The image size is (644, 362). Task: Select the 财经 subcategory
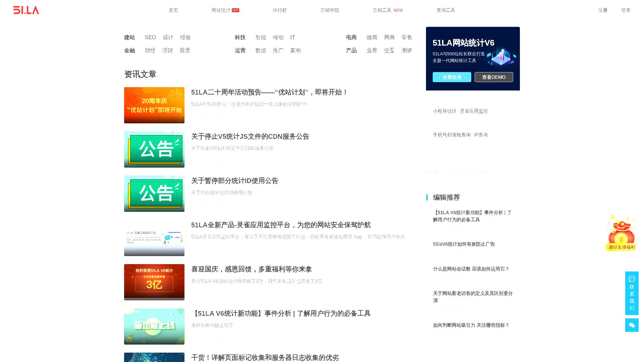[150, 50]
